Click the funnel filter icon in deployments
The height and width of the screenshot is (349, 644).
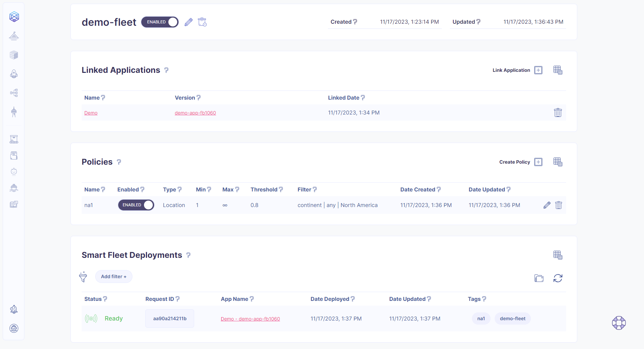pos(83,277)
